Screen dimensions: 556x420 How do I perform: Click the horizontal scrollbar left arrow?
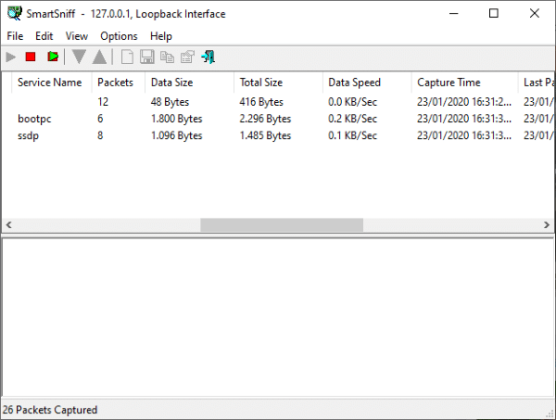[x=9, y=225]
